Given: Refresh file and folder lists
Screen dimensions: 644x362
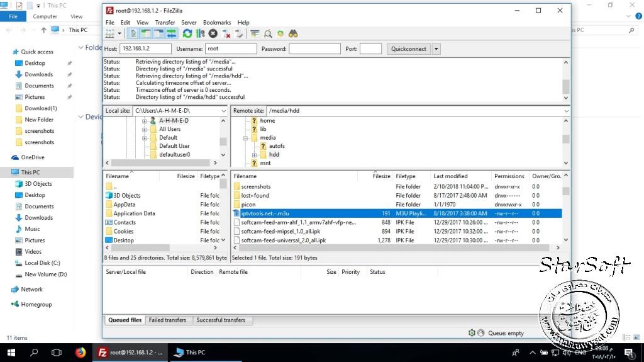Looking at the screenshot, I should 187,34.
